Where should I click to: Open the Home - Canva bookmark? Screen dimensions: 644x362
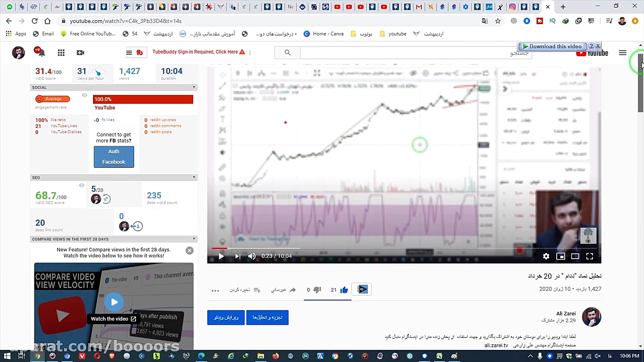324,34
